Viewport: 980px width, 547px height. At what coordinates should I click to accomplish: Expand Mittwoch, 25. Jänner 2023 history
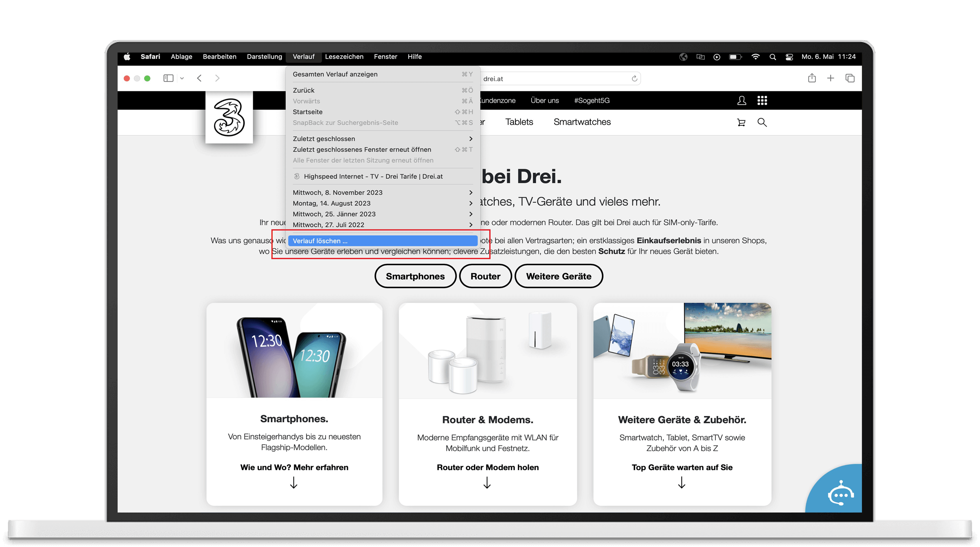(383, 214)
